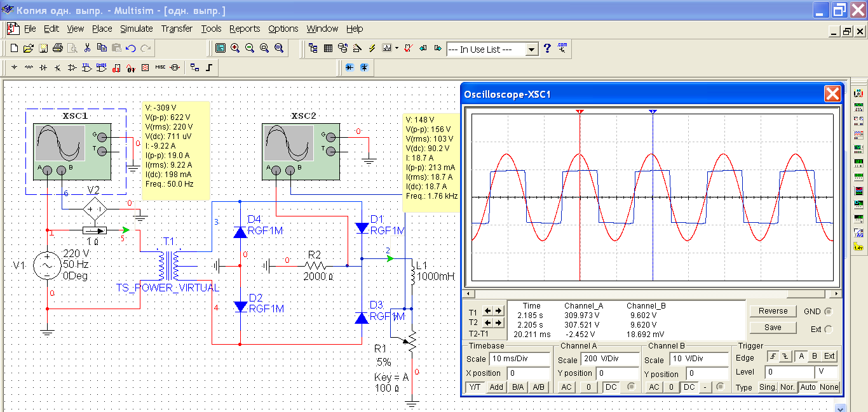Click the Cut scissors icon
This screenshot has height=412, width=868.
click(x=87, y=48)
